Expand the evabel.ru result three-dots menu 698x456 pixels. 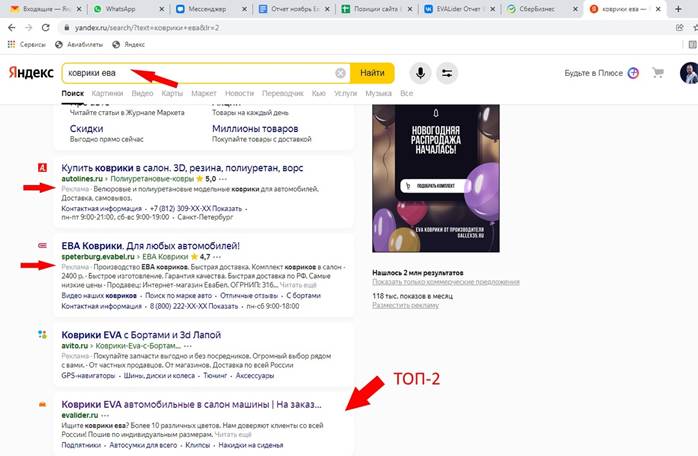click(x=217, y=257)
